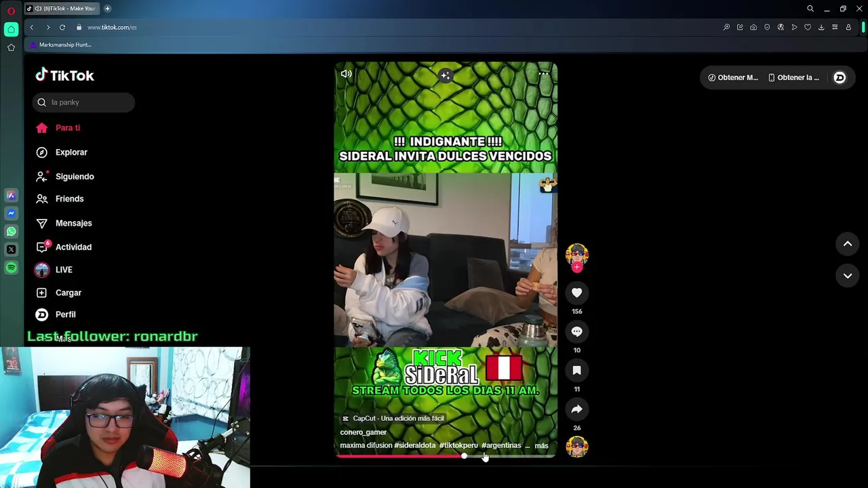Open Messenger in the Opera sidebar
This screenshot has width=868, height=488.
11,213
